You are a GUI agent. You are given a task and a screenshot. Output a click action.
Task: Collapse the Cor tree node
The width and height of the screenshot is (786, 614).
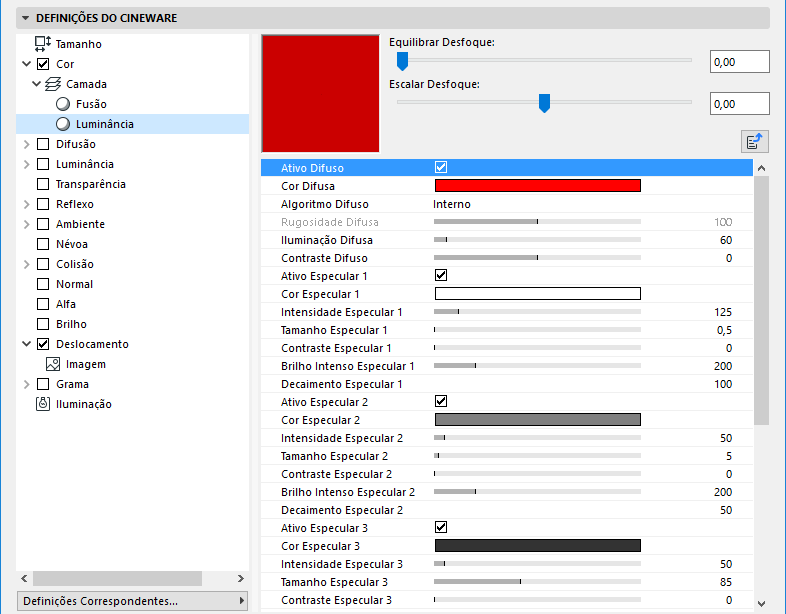click(x=27, y=64)
